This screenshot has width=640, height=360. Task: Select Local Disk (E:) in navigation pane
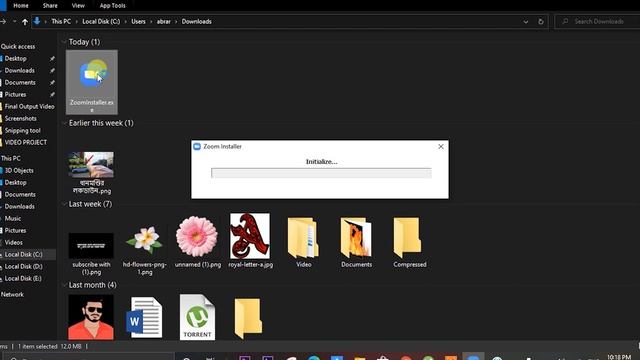[x=23, y=278]
